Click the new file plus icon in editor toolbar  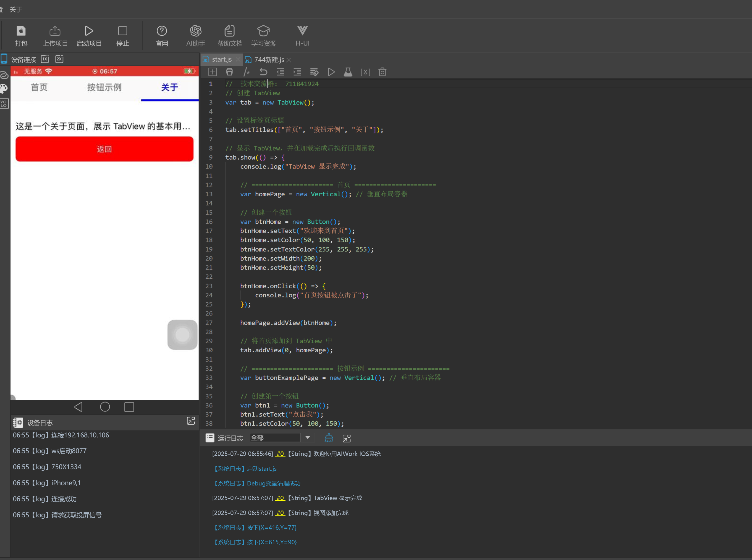pos(213,72)
